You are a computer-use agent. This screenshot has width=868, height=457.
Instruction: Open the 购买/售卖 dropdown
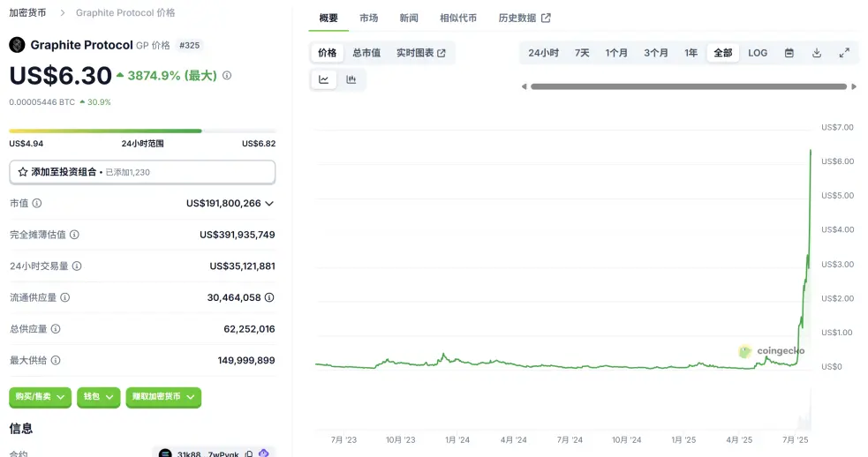[41, 397]
